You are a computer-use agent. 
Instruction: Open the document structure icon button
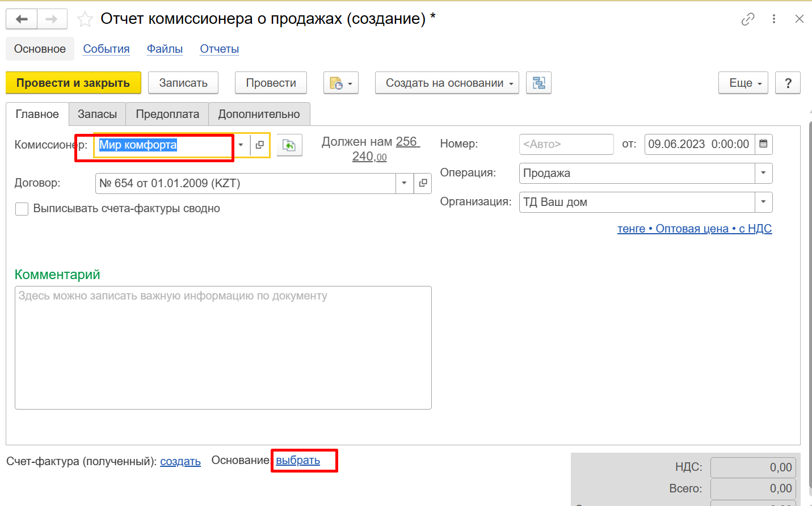[538, 83]
